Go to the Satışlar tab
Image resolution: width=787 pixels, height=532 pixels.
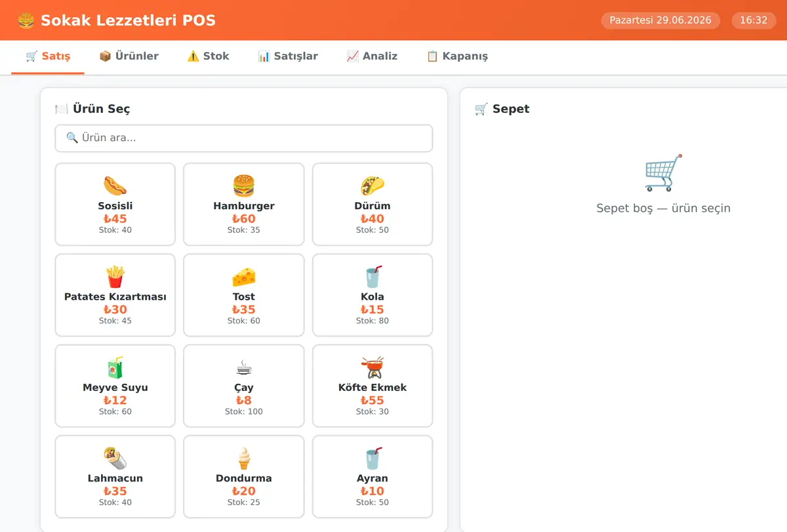288,56
